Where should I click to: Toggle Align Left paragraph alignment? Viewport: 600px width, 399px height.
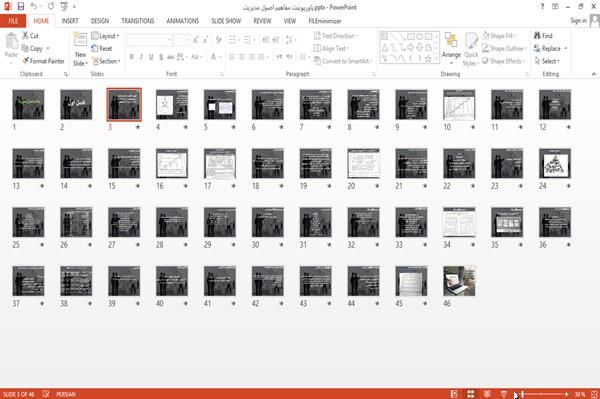point(232,57)
